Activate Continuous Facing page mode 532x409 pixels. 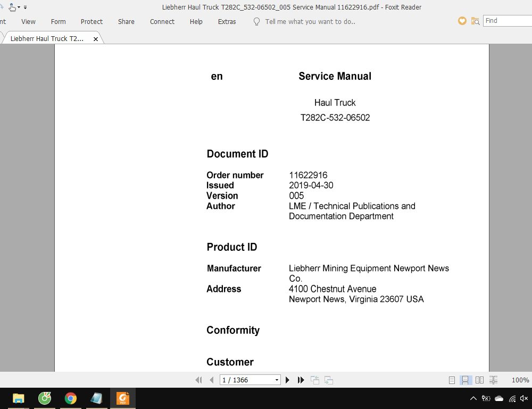coord(493,380)
